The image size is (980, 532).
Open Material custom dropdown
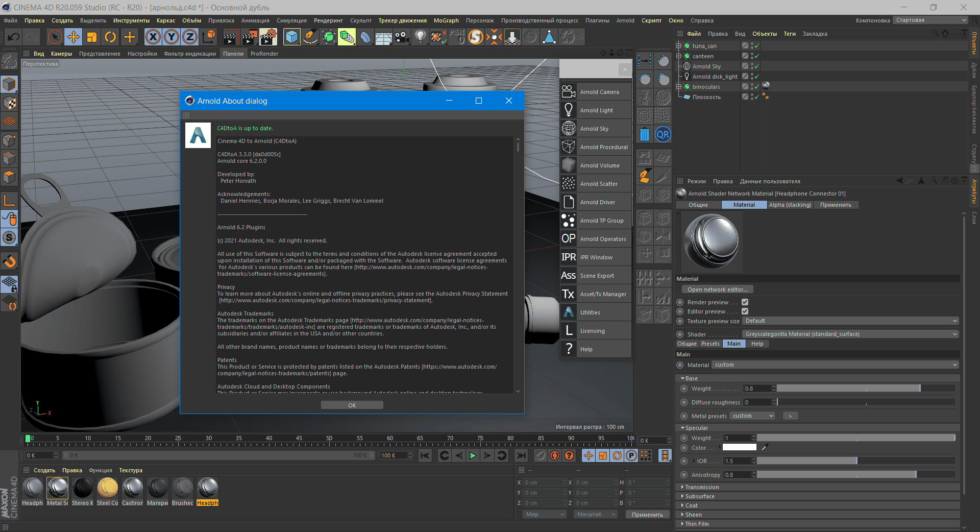pyautogui.click(x=835, y=365)
